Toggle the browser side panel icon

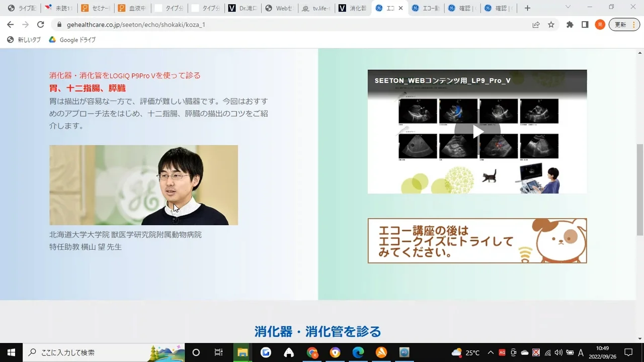(x=585, y=25)
